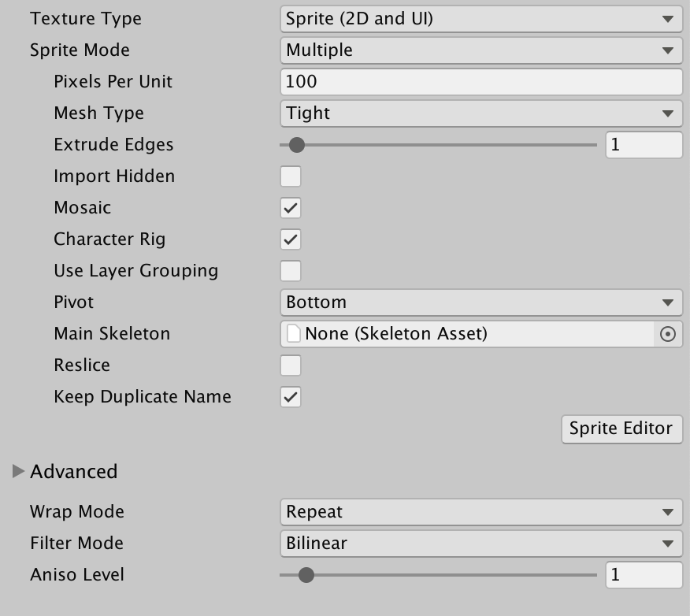Expand the Advanced section foldout
Image resolution: width=690 pixels, height=616 pixels.
[18, 472]
